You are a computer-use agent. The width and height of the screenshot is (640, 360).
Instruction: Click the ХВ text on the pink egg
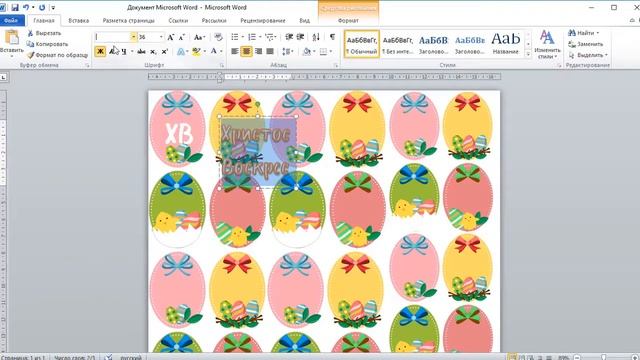click(179, 133)
